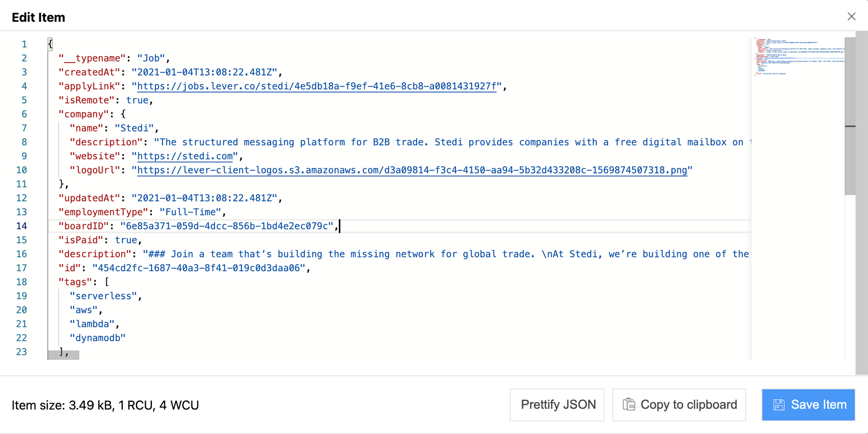Open the https://stedi.com website link
This screenshot has width=868, height=434.
[x=184, y=156]
